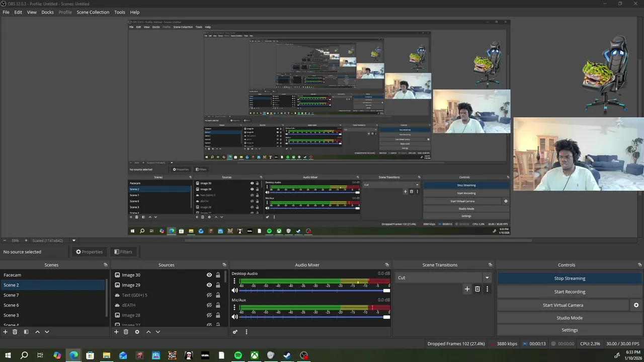The height and width of the screenshot is (362, 644).
Task: Select Scene 6 in Scenes list
Action: pos(53,305)
